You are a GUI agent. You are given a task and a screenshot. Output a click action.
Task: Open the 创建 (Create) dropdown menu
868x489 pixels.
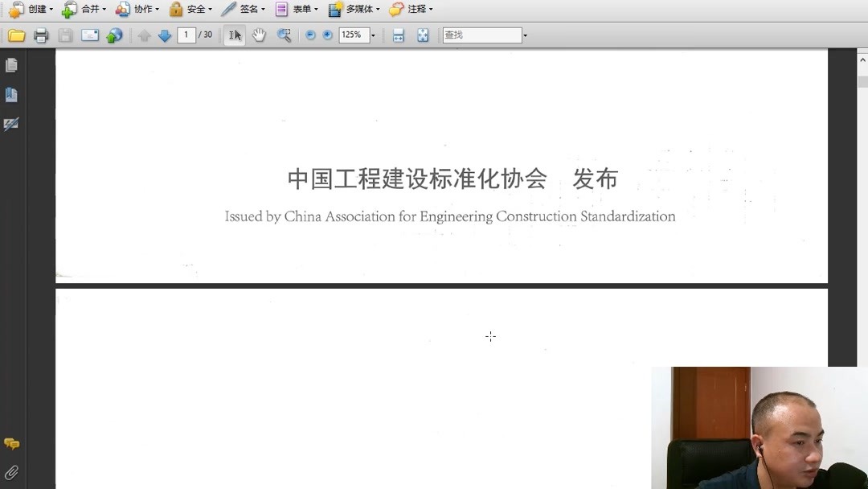coord(34,9)
